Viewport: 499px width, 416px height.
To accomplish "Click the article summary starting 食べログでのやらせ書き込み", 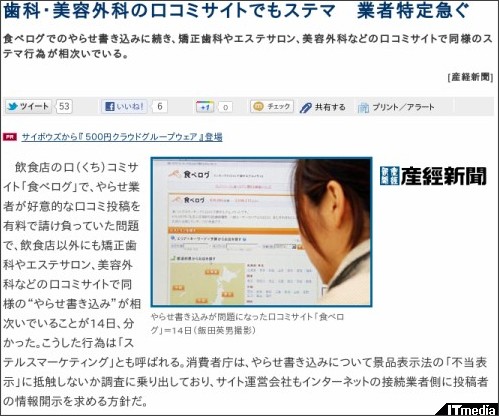I will (248, 46).
